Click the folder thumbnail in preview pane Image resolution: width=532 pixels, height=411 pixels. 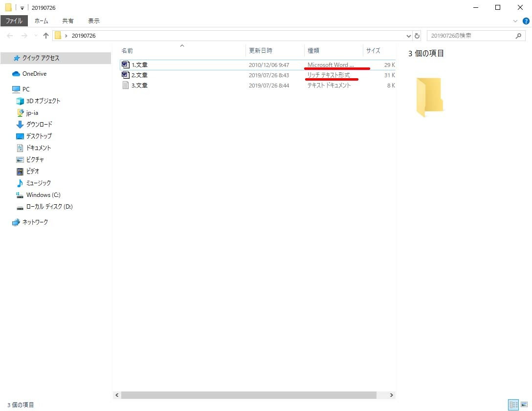[429, 97]
